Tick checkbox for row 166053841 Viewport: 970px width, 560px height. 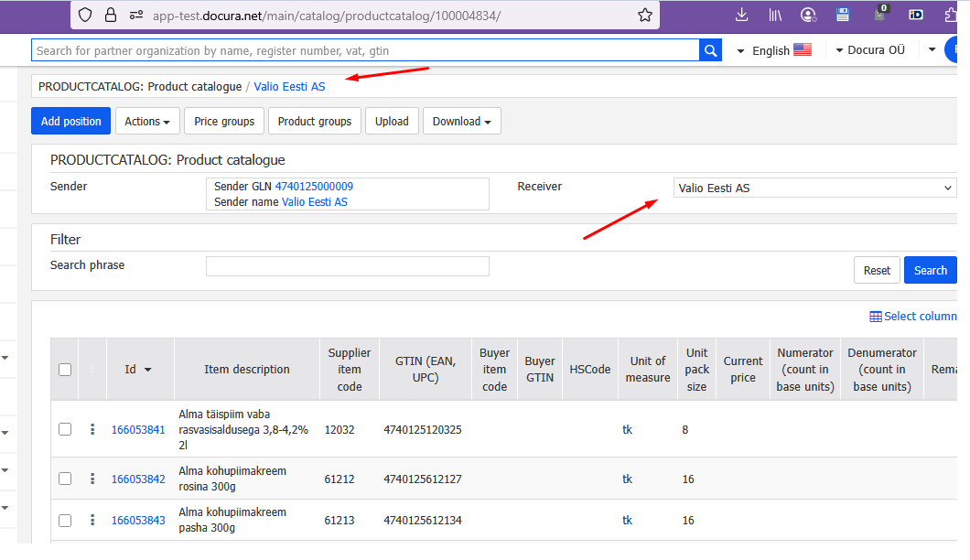pos(65,429)
